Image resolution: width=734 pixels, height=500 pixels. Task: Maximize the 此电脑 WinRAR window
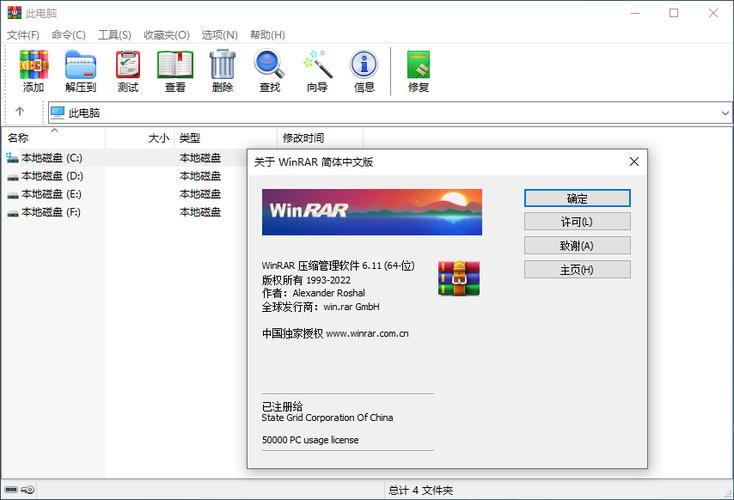click(674, 13)
